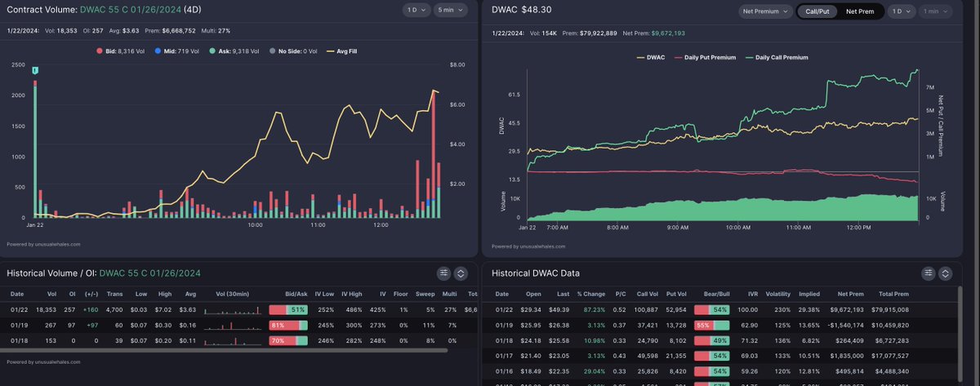
Task: Click expand/collapse icon in Historical DWAC Data panel
Action: click(x=947, y=274)
